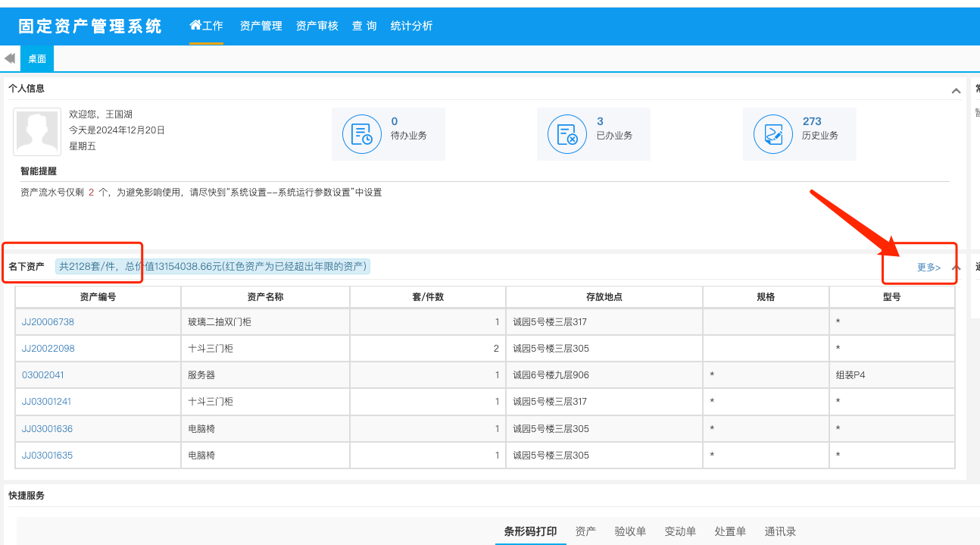Open the 资产审核 menu

coord(317,26)
